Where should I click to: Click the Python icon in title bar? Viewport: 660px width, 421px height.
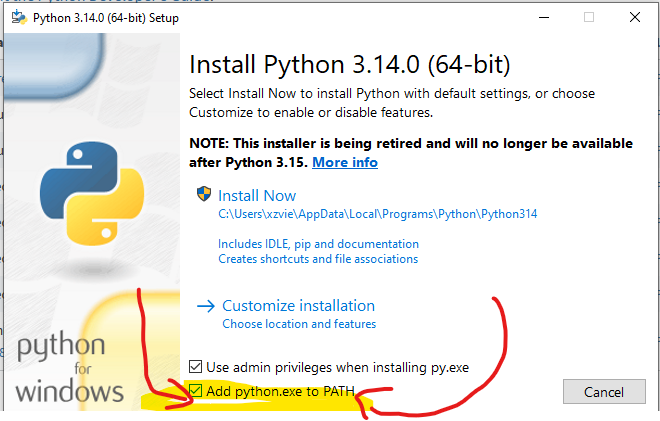pyautogui.click(x=17, y=17)
